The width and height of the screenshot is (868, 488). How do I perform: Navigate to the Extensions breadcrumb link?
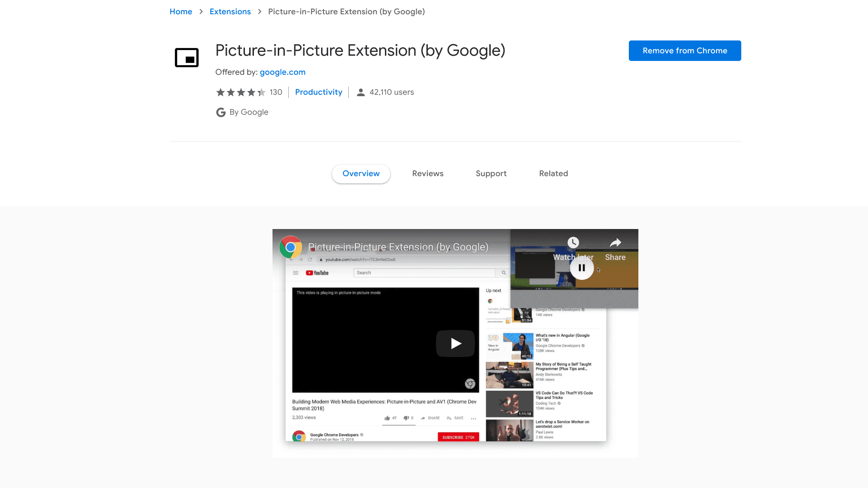click(x=230, y=11)
